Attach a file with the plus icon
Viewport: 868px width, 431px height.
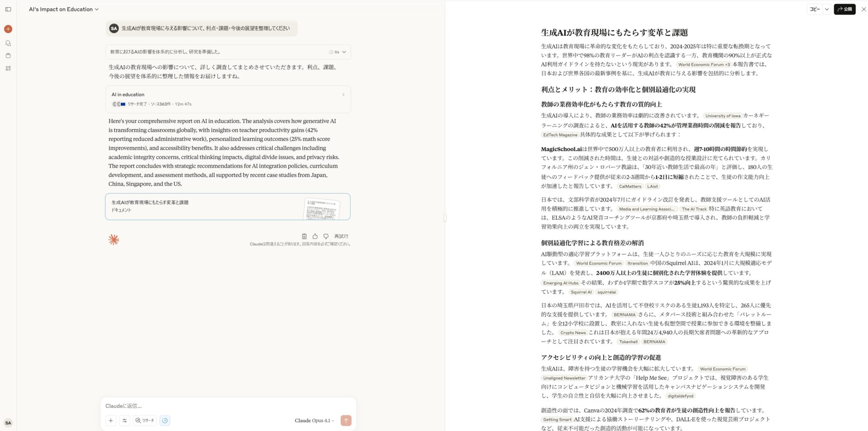click(x=111, y=420)
